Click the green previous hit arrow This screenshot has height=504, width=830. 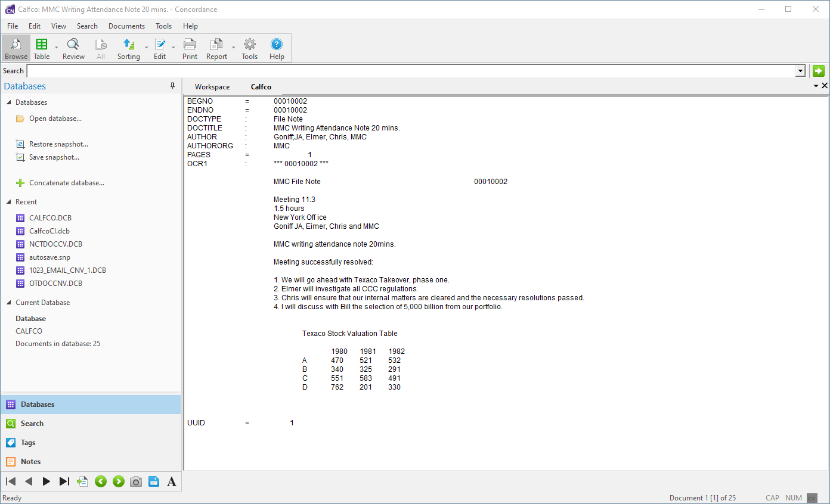[x=100, y=481]
